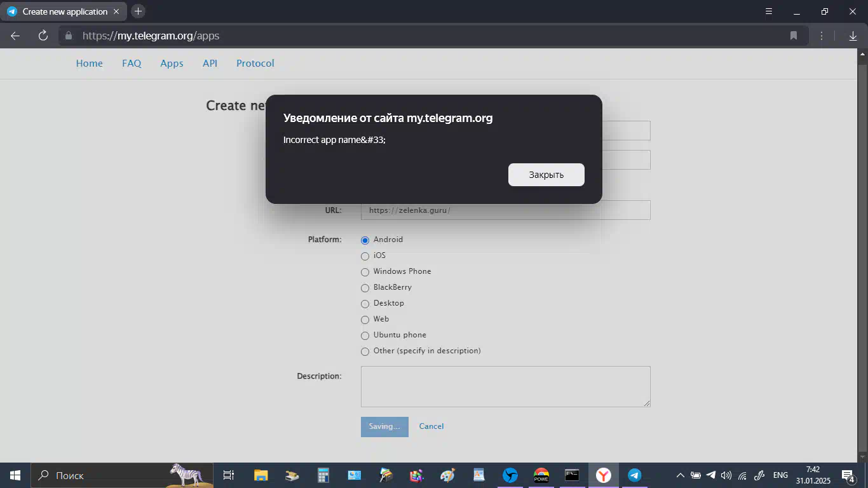
Task: Open Task View from the taskbar
Action: click(229, 475)
